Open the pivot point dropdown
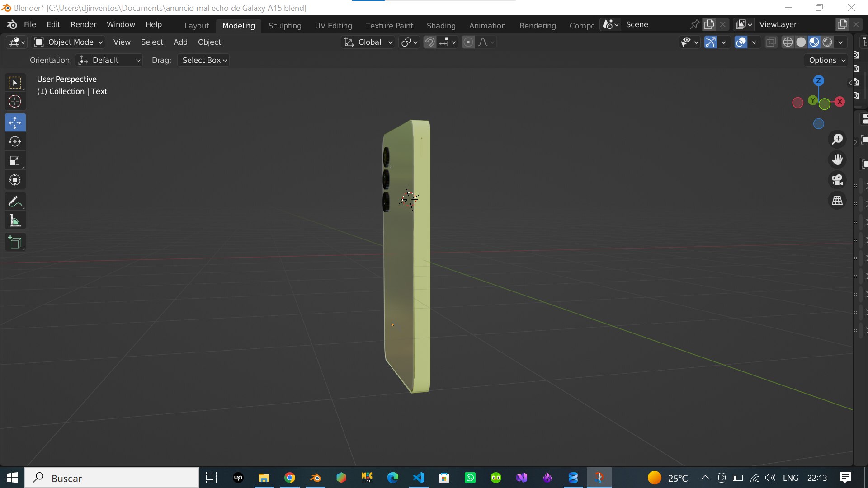868x488 pixels. point(409,42)
